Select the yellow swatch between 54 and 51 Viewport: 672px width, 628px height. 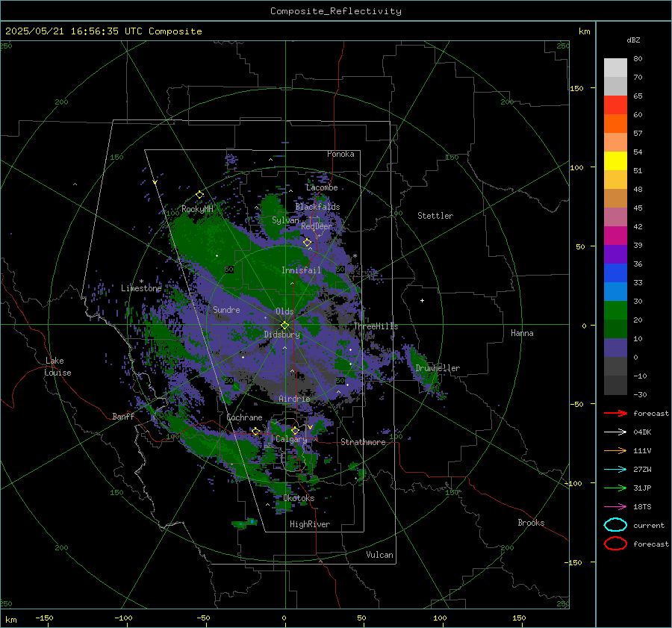click(x=615, y=161)
